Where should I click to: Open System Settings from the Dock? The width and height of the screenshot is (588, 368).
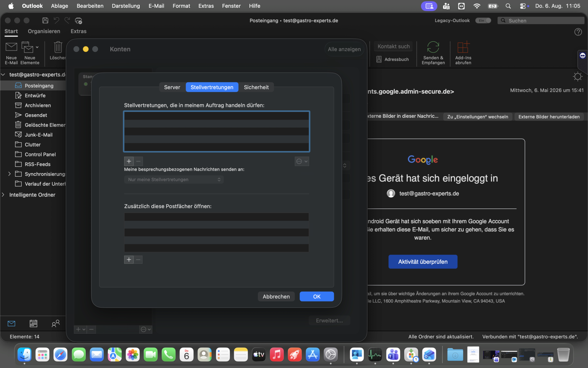click(x=330, y=355)
